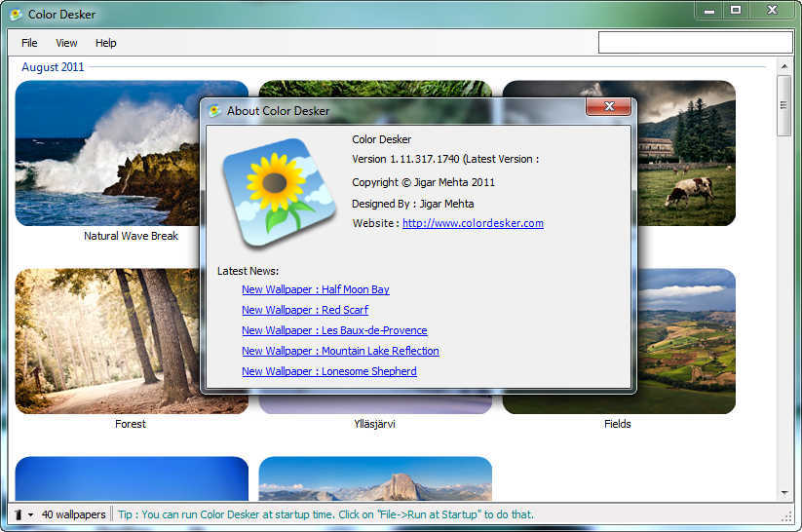The image size is (802, 532).
Task: Click the 'Latest News:' label
Action: (x=248, y=271)
